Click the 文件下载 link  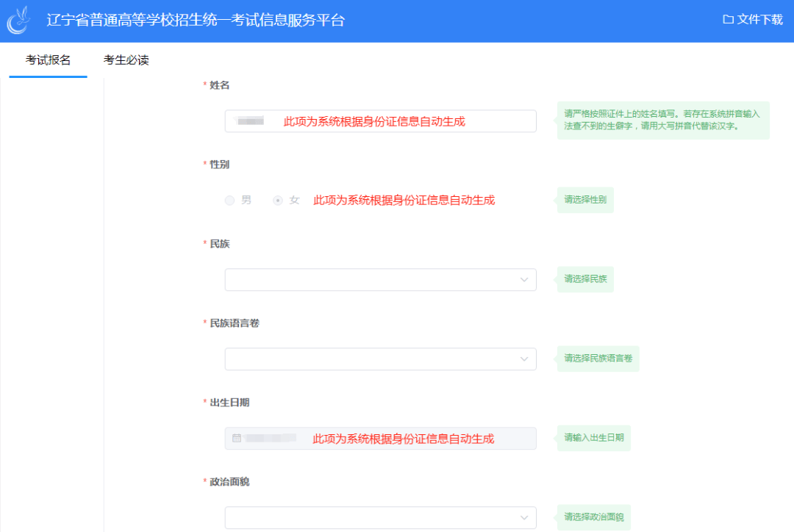(759, 20)
